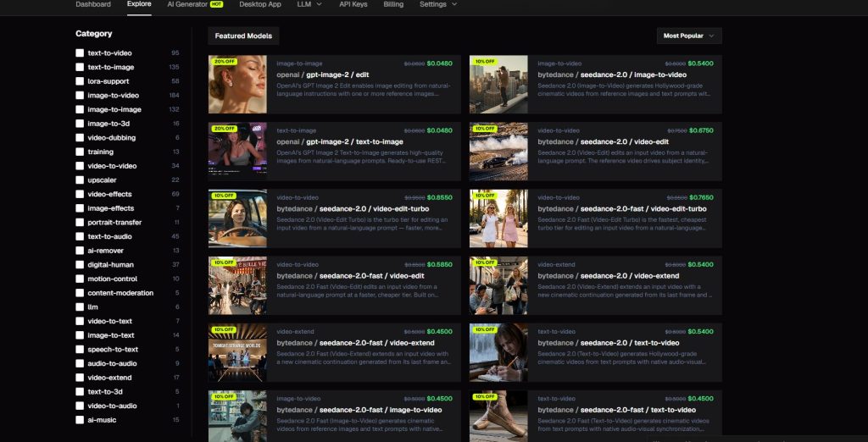The height and width of the screenshot is (442, 868).
Task: Check the upscaler filter box
Action: coord(80,180)
